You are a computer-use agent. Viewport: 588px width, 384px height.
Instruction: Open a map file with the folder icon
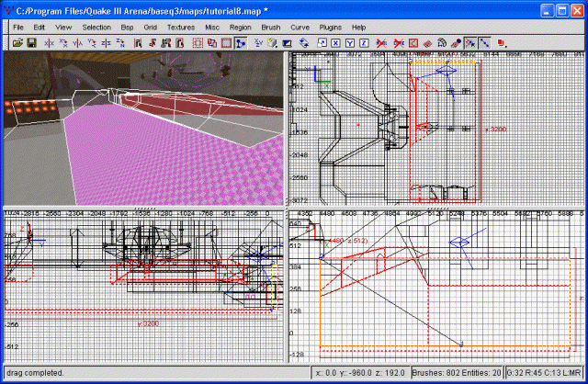[17, 43]
